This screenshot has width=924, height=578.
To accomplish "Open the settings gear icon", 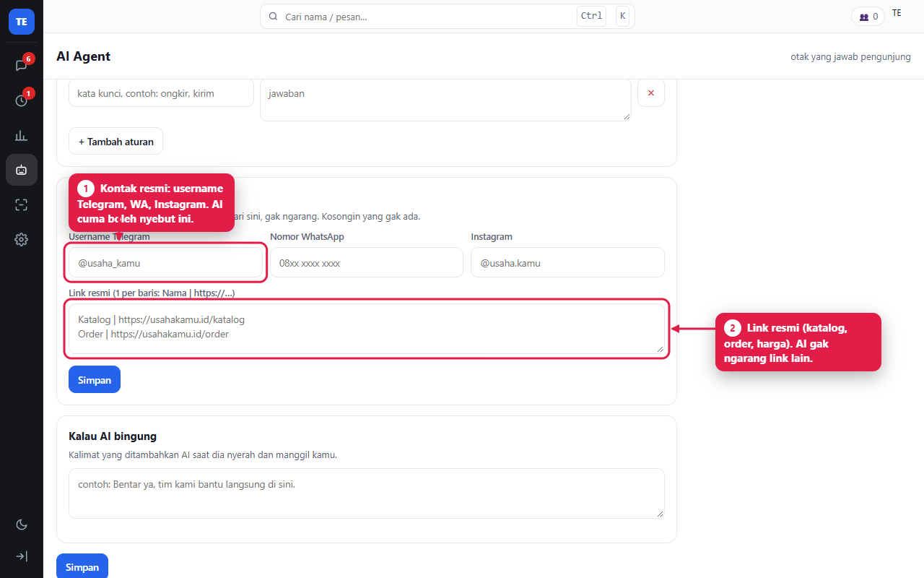I will 22,239.
